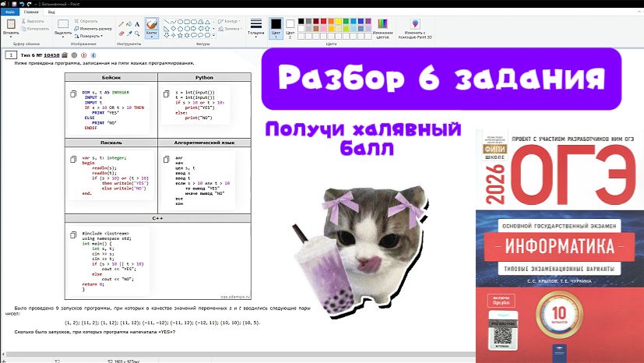Pick the Triangle shape
The image size is (644, 363).
point(207,22)
